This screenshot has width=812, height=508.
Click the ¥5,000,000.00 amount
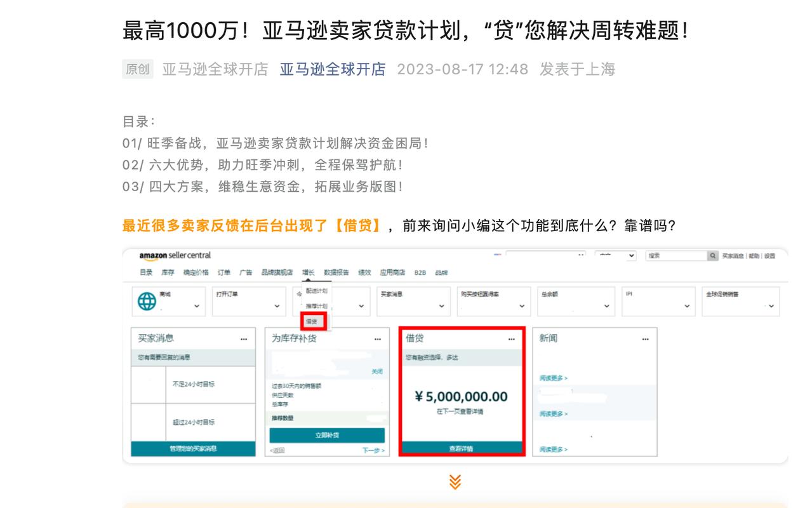461,397
